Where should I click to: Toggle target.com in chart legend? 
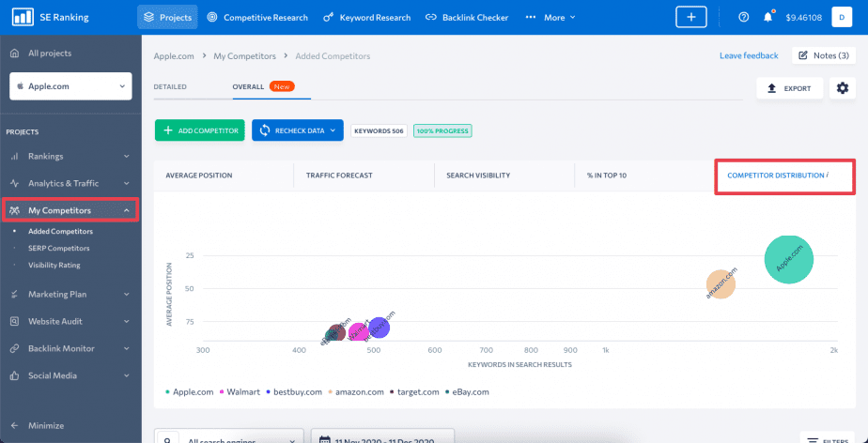[414, 392]
